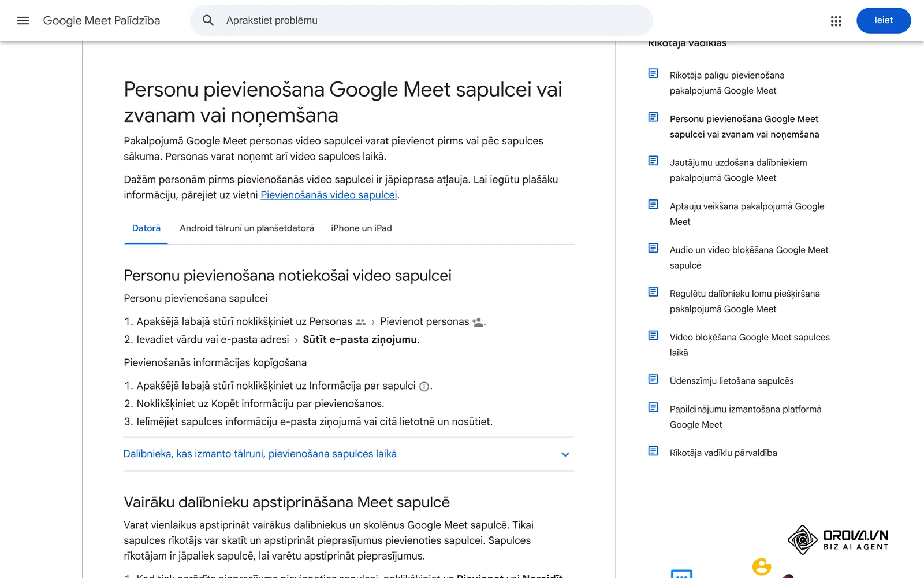Image resolution: width=924 pixels, height=578 pixels.
Task: Open the hamburger main menu
Action: [x=23, y=21]
